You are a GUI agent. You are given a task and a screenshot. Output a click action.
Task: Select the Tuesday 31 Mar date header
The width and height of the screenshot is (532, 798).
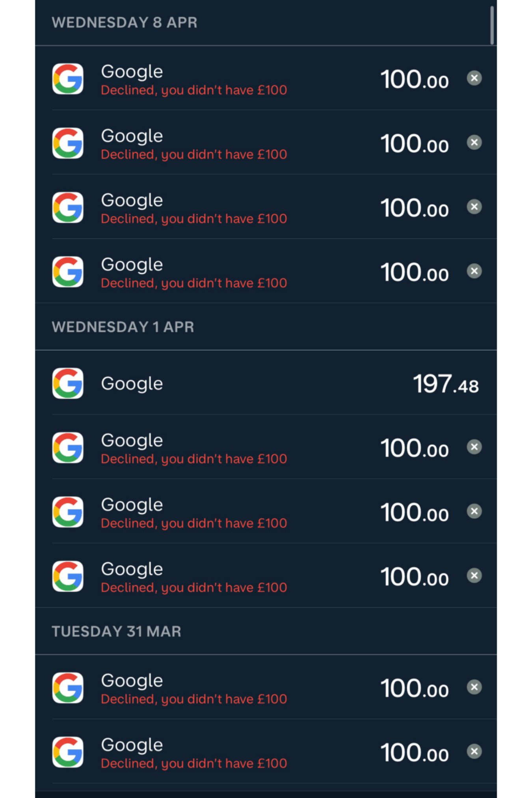117,632
